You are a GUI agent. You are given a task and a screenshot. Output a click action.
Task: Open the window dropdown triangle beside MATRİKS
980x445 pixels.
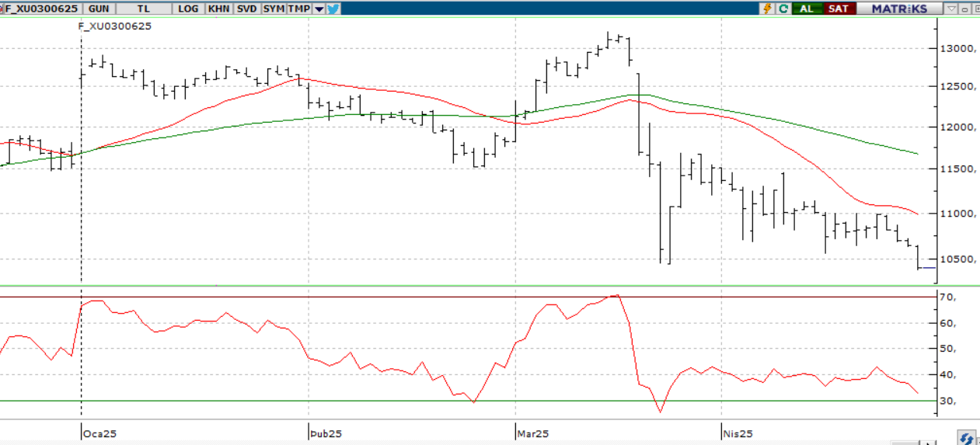click(x=952, y=9)
